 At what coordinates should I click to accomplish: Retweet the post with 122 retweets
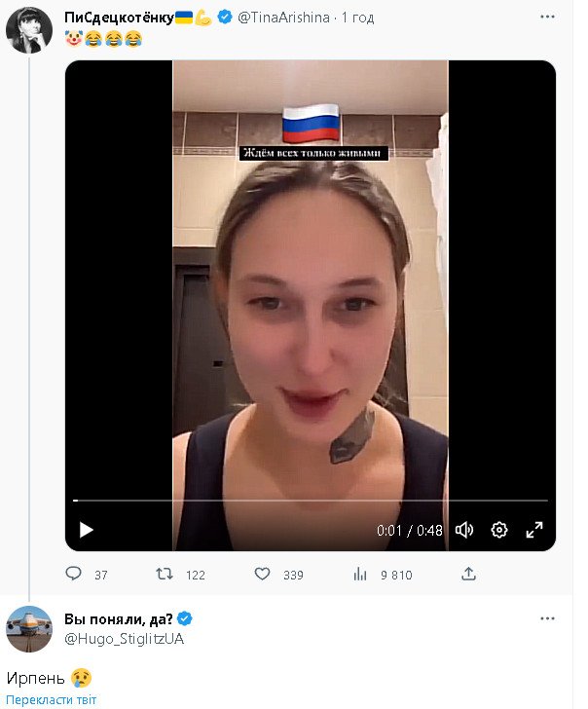pos(165,575)
